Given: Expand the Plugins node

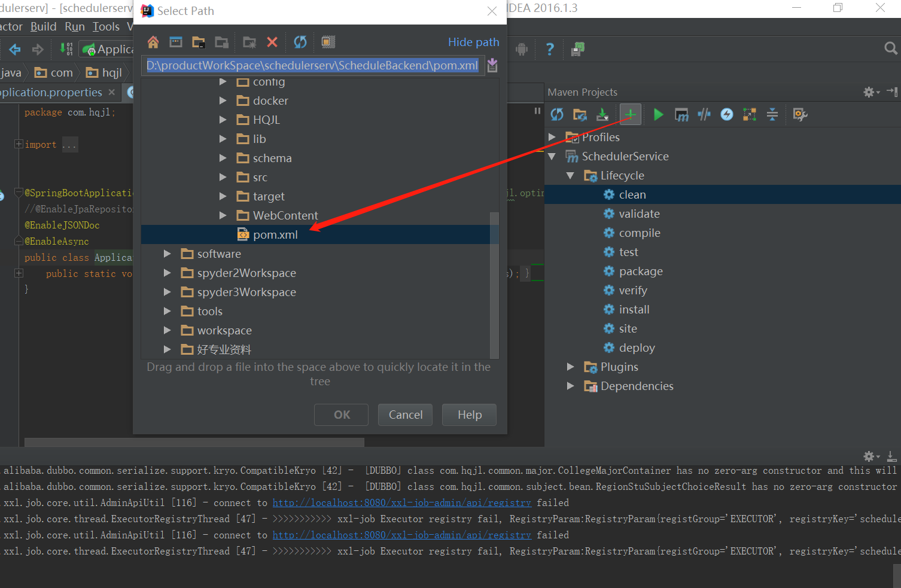Looking at the screenshot, I should tap(570, 367).
